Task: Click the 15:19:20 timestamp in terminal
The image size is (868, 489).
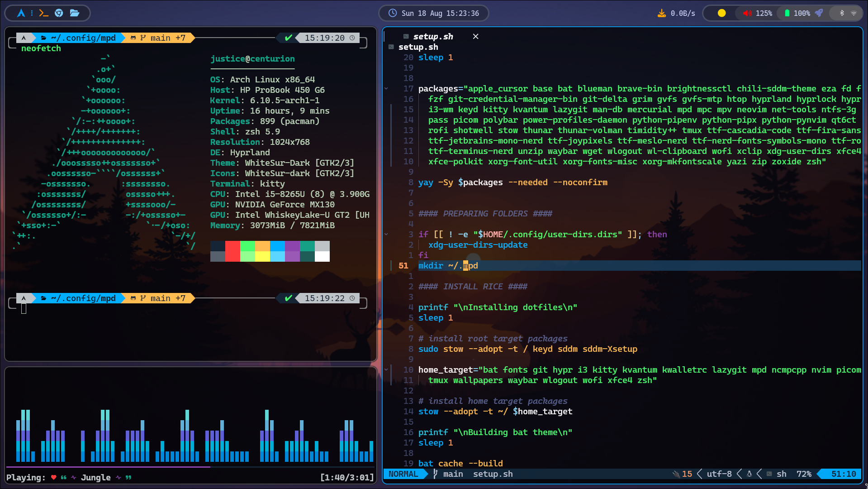Action: click(x=324, y=38)
